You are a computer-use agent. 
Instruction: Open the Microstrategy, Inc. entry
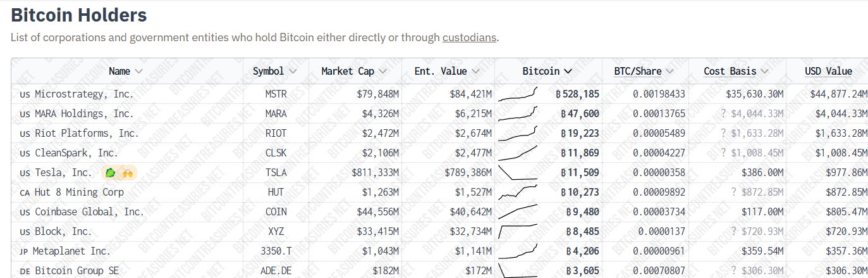click(x=84, y=94)
